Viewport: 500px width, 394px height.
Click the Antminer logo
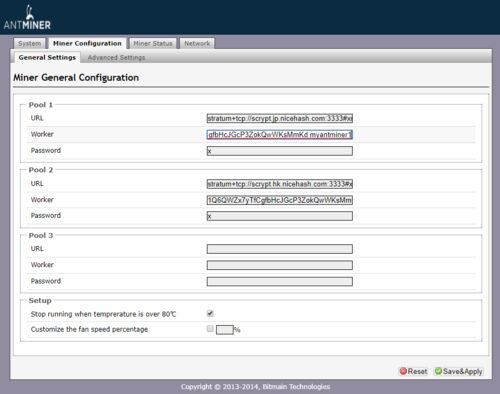27,18
